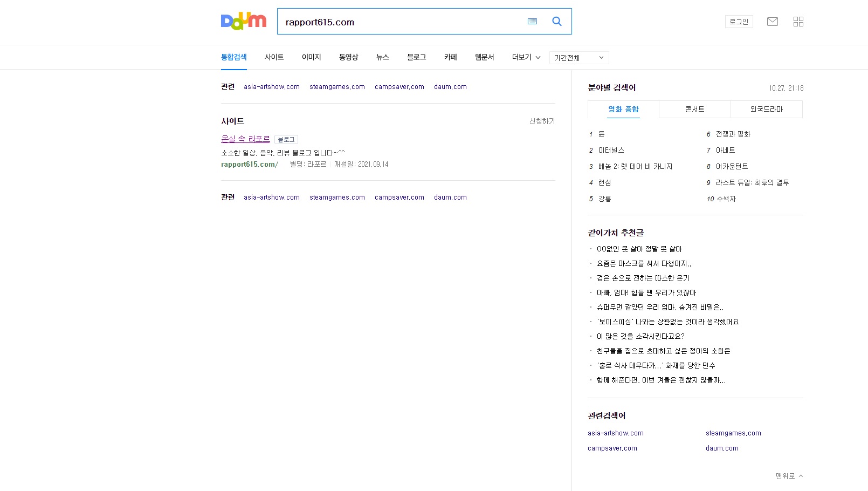Open the 동영상 tab

[348, 57]
